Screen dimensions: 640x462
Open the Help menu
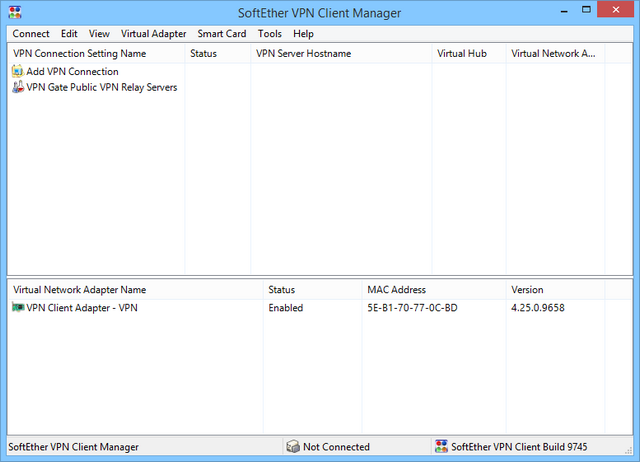click(303, 34)
